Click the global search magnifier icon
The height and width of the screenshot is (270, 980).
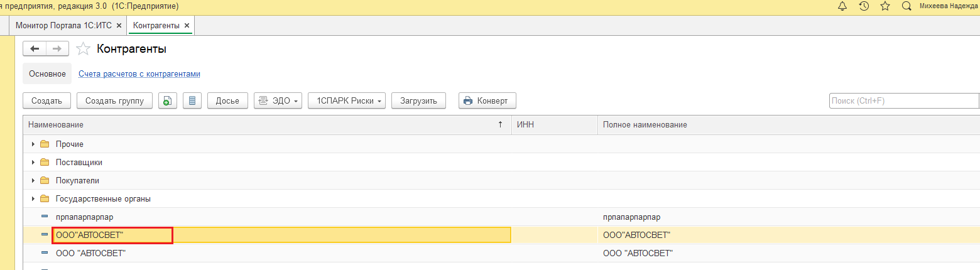(x=906, y=6)
